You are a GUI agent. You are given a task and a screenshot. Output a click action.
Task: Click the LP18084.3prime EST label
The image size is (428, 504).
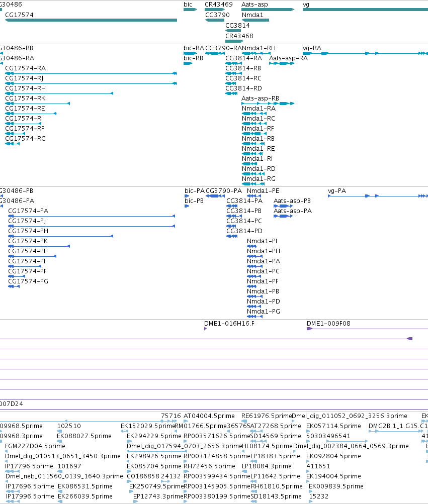click(267, 466)
